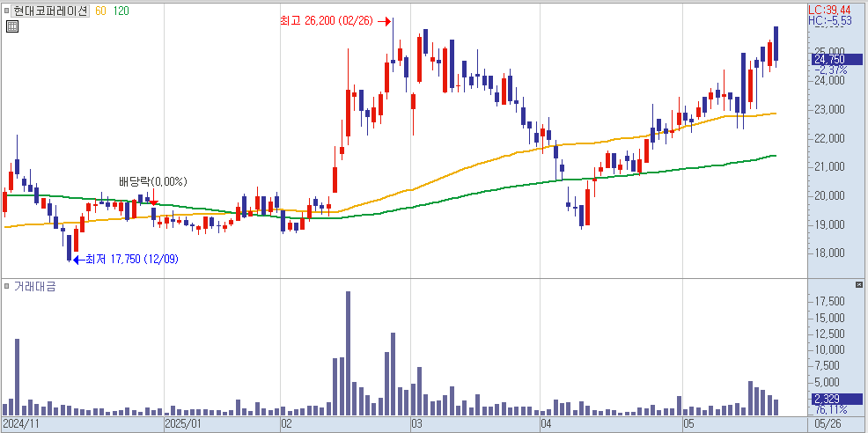The height and width of the screenshot is (433, 868).
Task: Click the tallest volume bar in February
Action: point(349,353)
